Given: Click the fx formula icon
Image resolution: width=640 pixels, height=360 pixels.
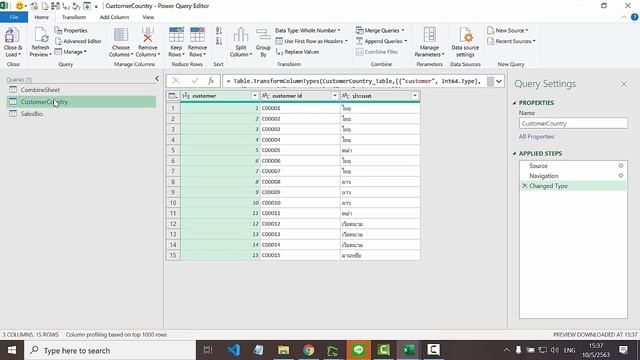Looking at the screenshot, I should [x=211, y=81].
